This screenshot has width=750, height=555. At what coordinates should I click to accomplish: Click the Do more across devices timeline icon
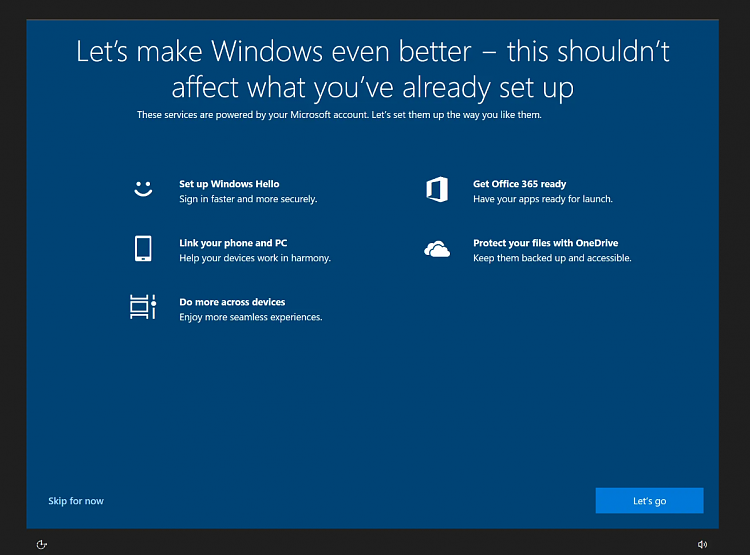pyautogui.click(x=143, y=307)
